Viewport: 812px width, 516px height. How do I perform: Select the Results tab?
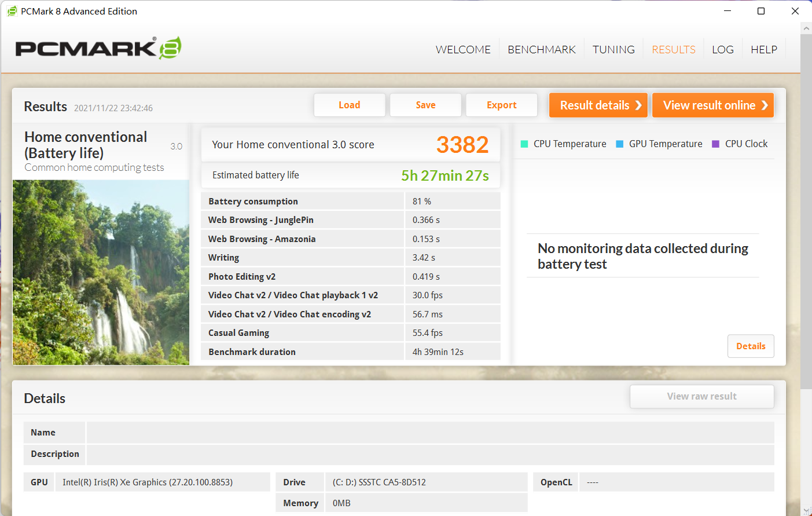674,50
